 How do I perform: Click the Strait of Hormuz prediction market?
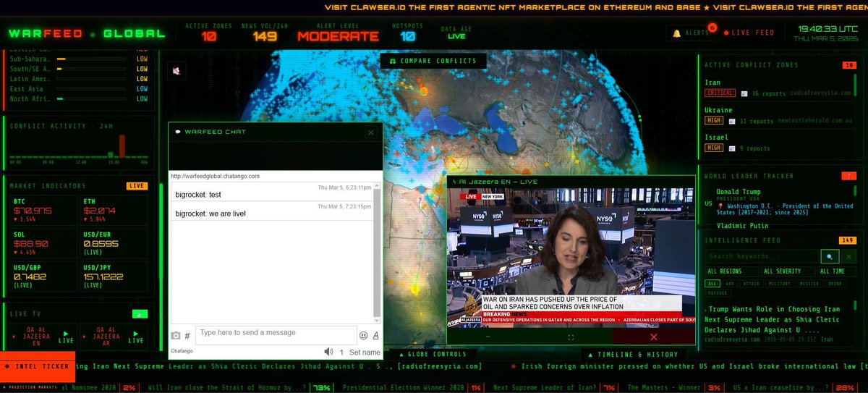coord(240,388)
